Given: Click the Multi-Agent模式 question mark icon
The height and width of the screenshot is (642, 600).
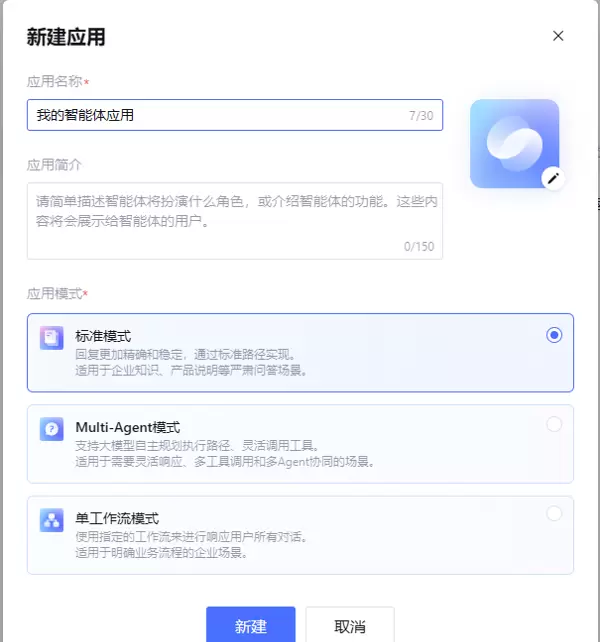Looking at the screenshot, I should [52, 429].
